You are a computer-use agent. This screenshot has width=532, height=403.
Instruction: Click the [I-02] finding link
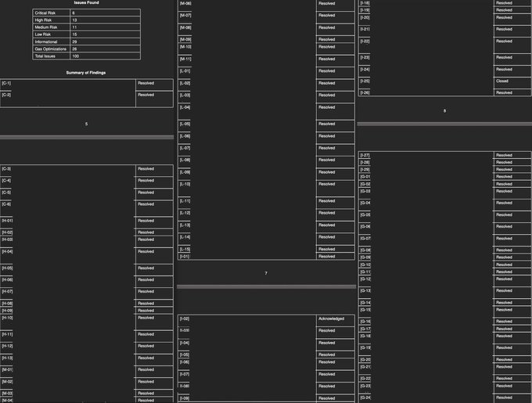tap(185, 318)
